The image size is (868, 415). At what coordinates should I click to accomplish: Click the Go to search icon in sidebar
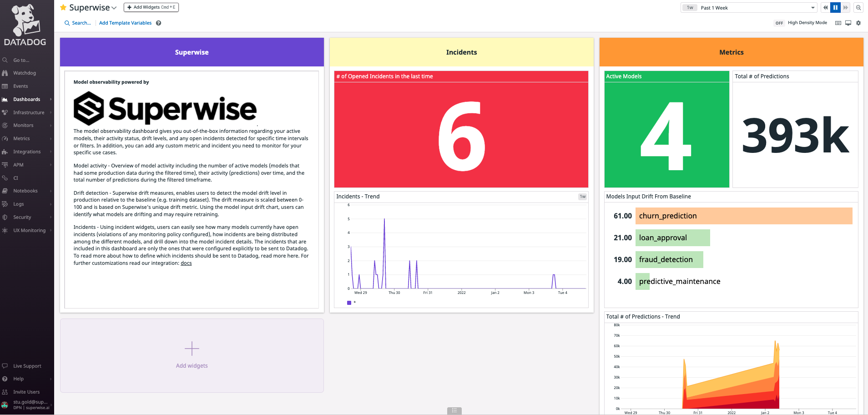(5, 60)
